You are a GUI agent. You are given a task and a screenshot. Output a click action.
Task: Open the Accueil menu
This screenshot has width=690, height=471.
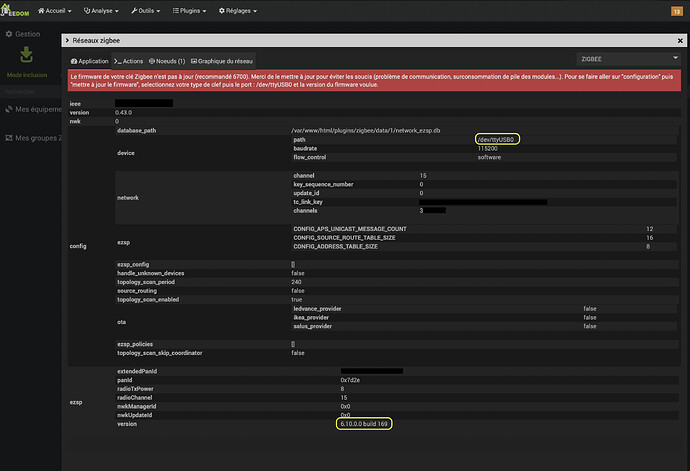(56, 10)
